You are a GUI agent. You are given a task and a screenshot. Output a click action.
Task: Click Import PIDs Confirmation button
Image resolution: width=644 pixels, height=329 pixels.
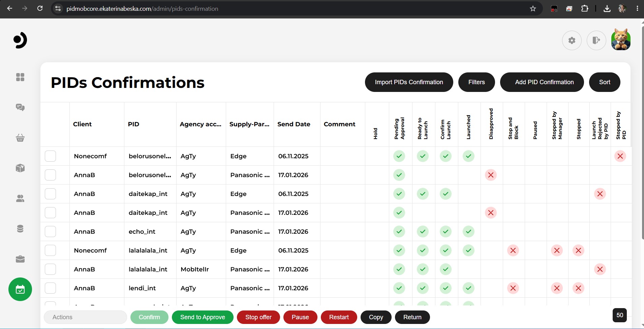[409, 82]
